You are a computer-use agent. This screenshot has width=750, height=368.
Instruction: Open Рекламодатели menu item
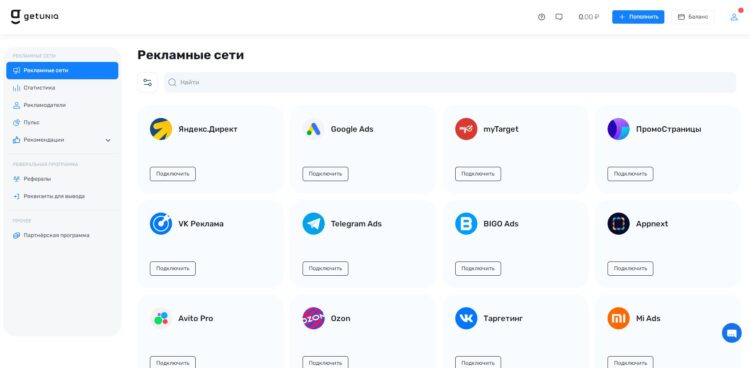click(62, 105)
